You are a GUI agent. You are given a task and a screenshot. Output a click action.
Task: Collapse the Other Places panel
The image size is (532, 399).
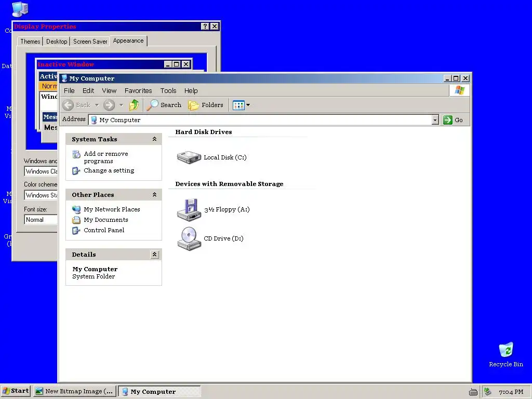[x=154, y=195]
